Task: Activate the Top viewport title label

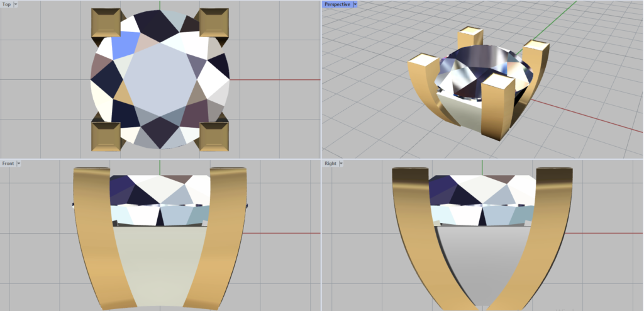Action: point(6,4)
